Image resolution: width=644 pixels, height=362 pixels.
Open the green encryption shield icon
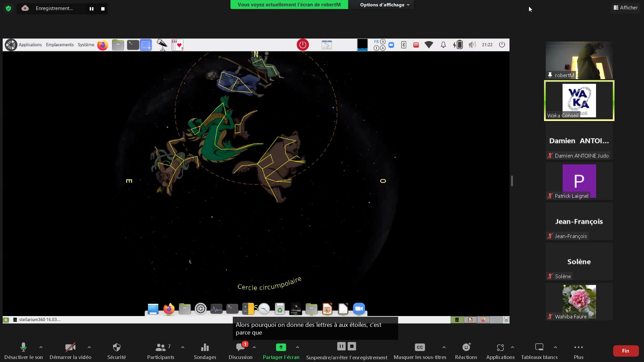pyautogui.click(x=8, y=8)
